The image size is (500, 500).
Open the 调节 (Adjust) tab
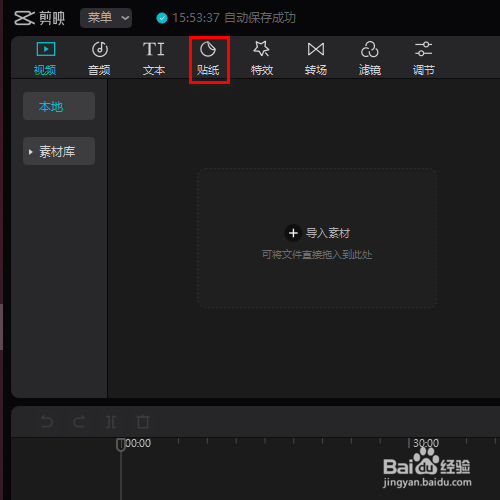click(424, 58)
